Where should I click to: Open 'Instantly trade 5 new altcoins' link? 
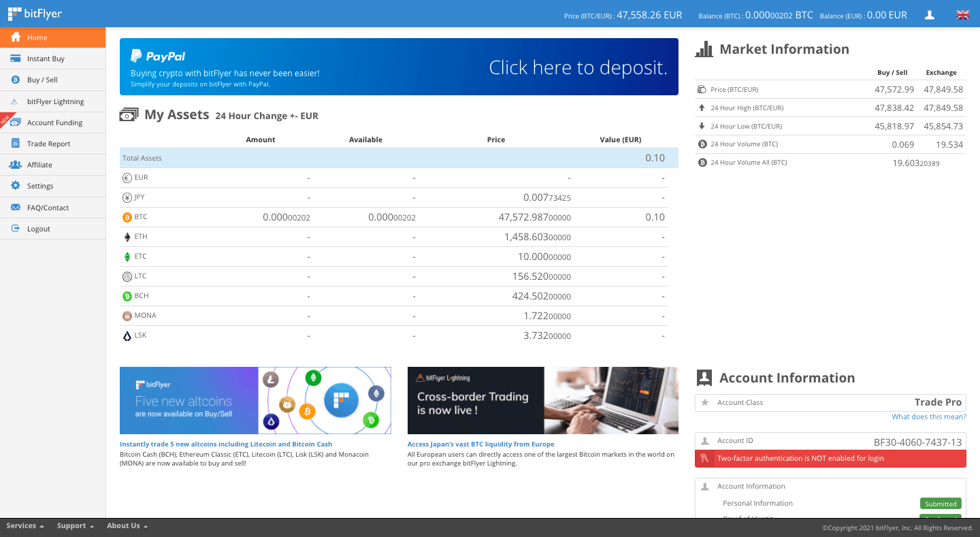[x=226, y=444]
